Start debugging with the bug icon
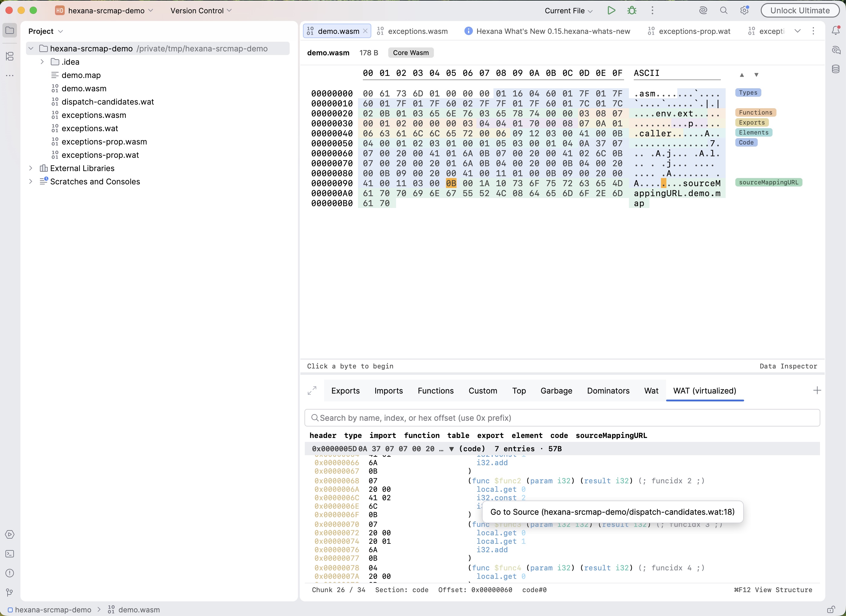 (632, 11)
